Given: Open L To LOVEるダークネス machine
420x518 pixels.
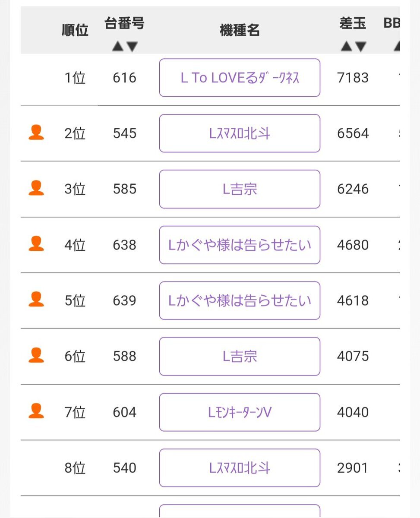Looking at the screenshot, I should click(240, 78).
